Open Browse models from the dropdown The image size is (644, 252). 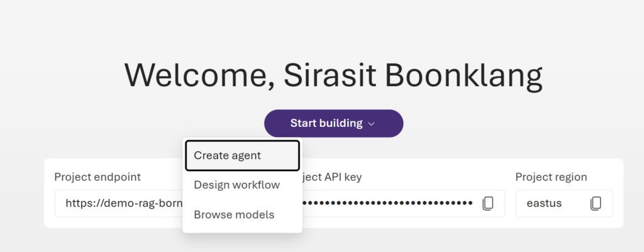coord(234,214)
